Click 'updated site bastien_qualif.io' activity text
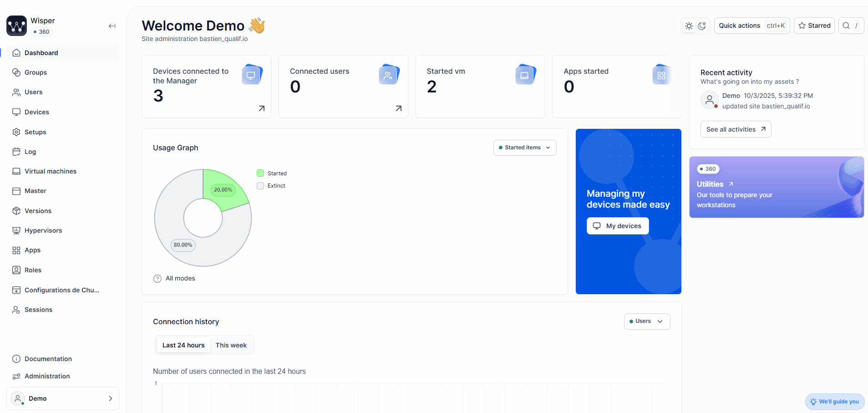 (766, 106)
